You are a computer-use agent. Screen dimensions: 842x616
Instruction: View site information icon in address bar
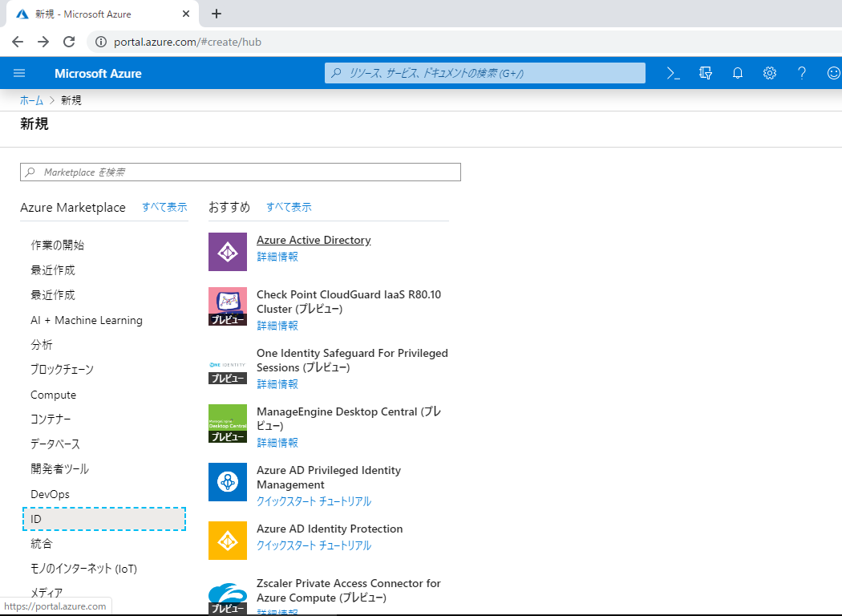[x=101, y=42]
